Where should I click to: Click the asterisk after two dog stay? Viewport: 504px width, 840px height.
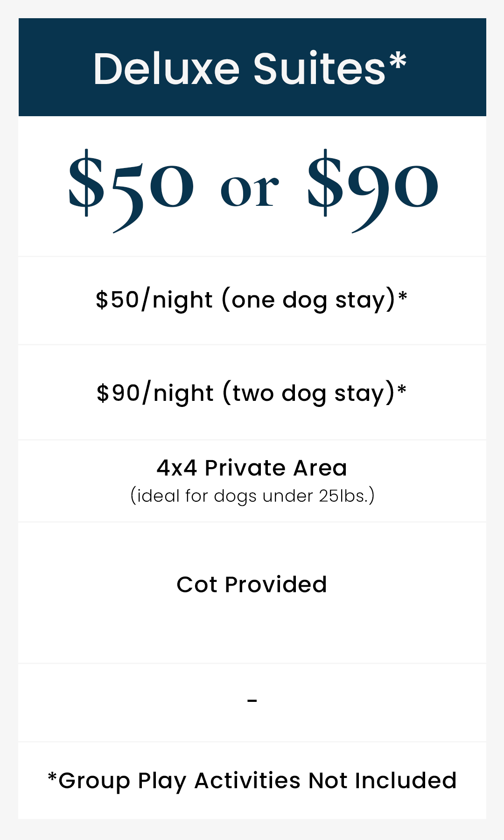pos(402,389)
